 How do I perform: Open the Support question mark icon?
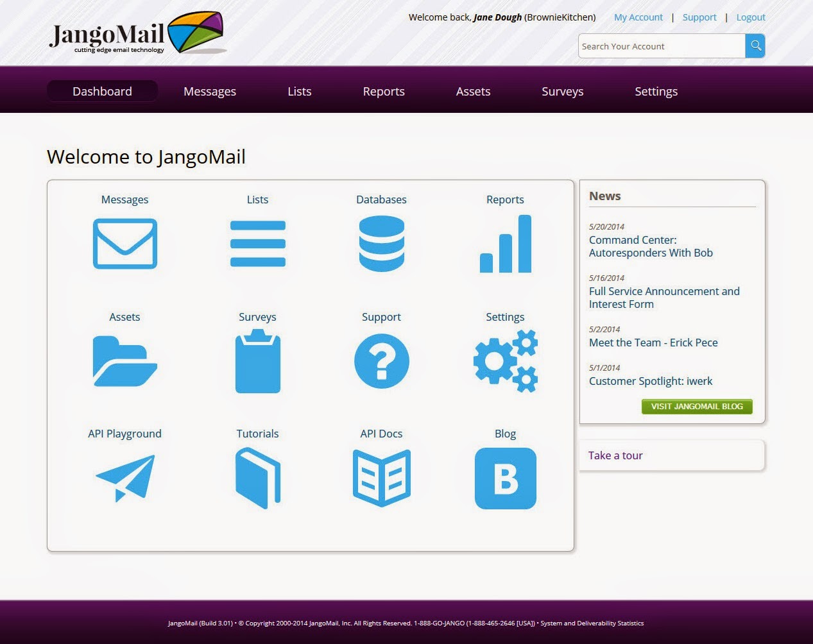(382, 361)
